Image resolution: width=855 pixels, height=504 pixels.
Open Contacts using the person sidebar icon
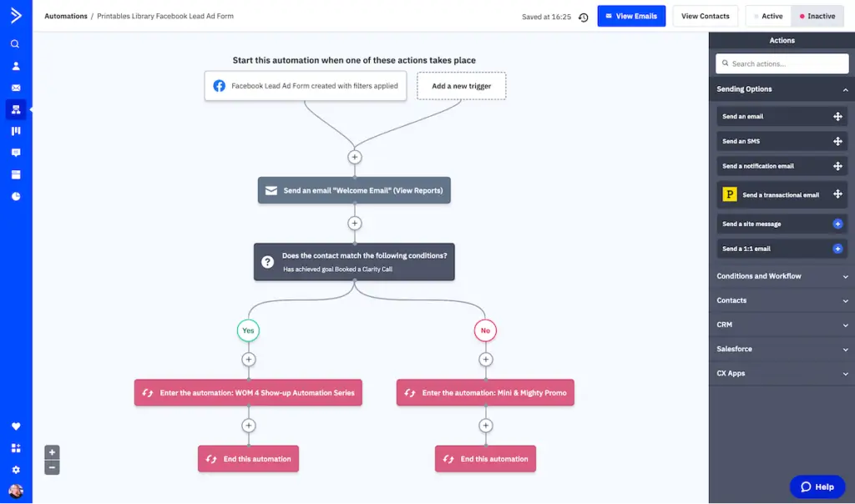16,66
